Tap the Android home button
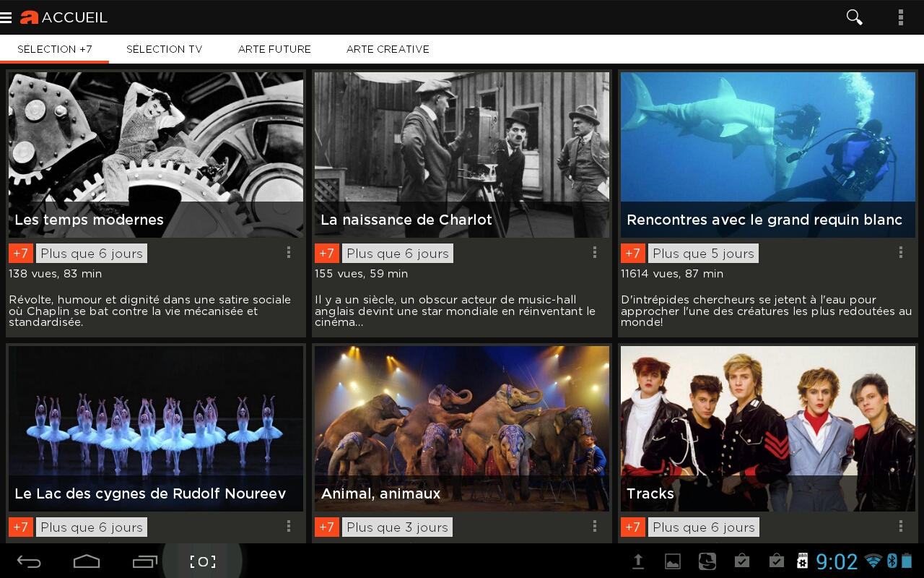The height and width of the screenshot is (578, 924). (x=87, y=561)
